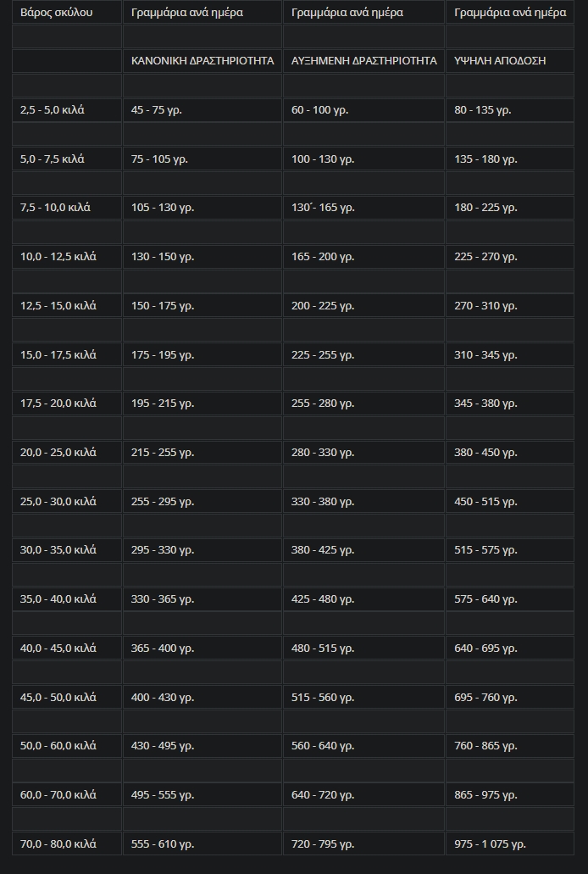
Task: Select the '400 - 430 γρ.' cell
Action: [202, 697]
